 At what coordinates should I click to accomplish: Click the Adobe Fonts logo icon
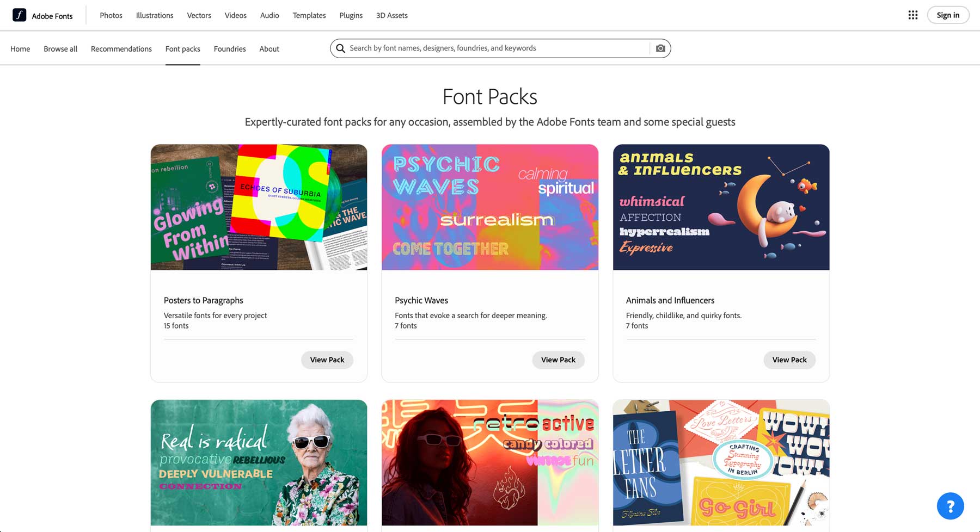pos(20,15)
